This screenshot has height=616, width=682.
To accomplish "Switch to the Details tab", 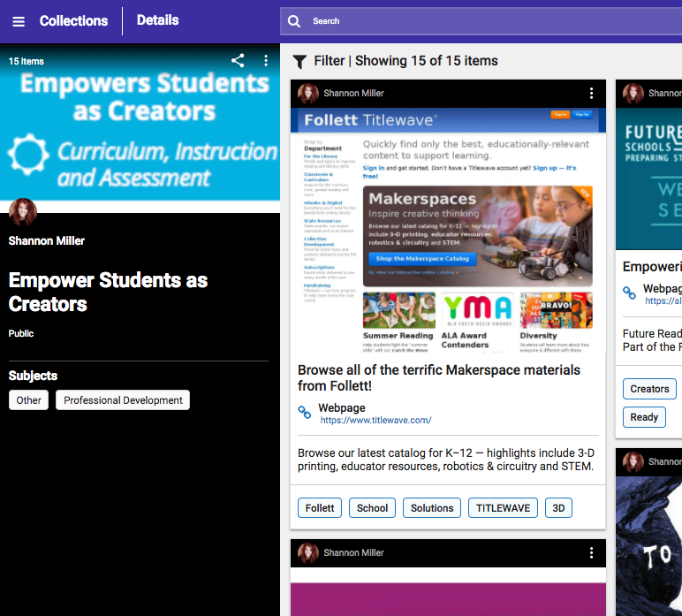I will 157,20.
